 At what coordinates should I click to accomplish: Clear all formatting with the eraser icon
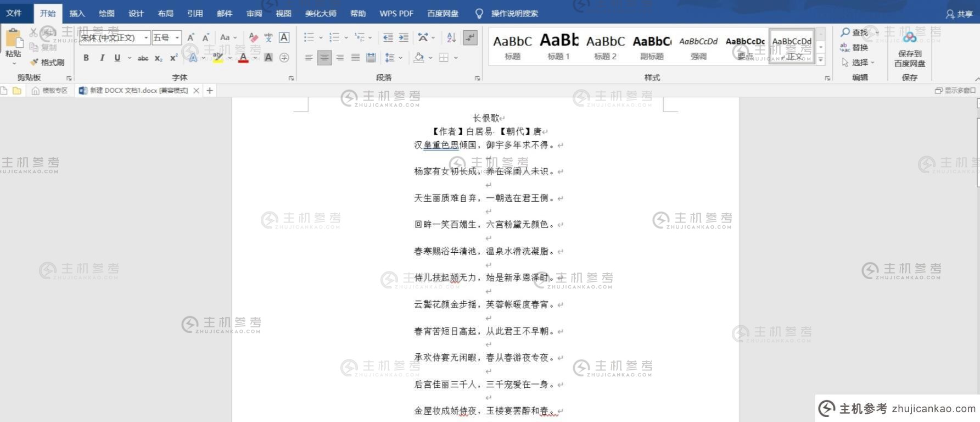point(253,37)
